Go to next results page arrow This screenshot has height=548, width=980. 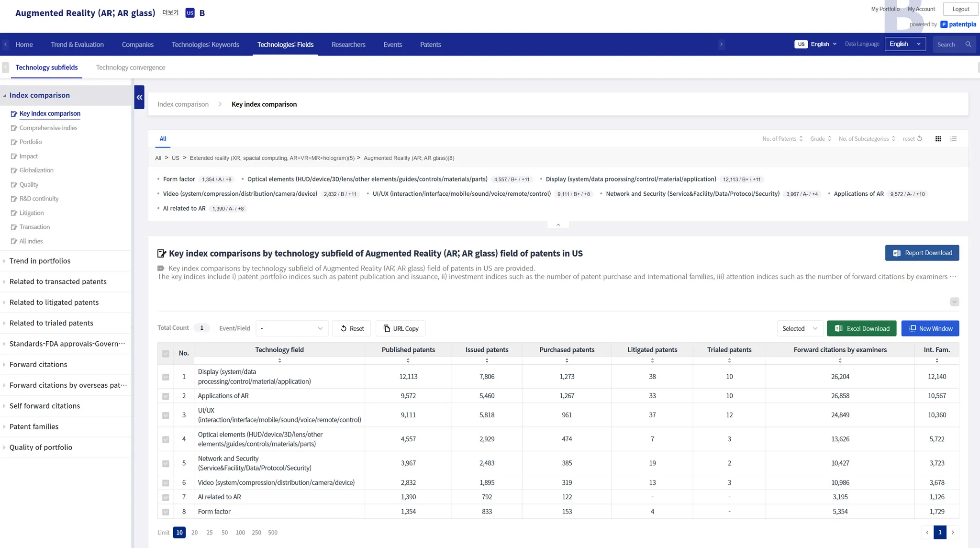(953, 532)
